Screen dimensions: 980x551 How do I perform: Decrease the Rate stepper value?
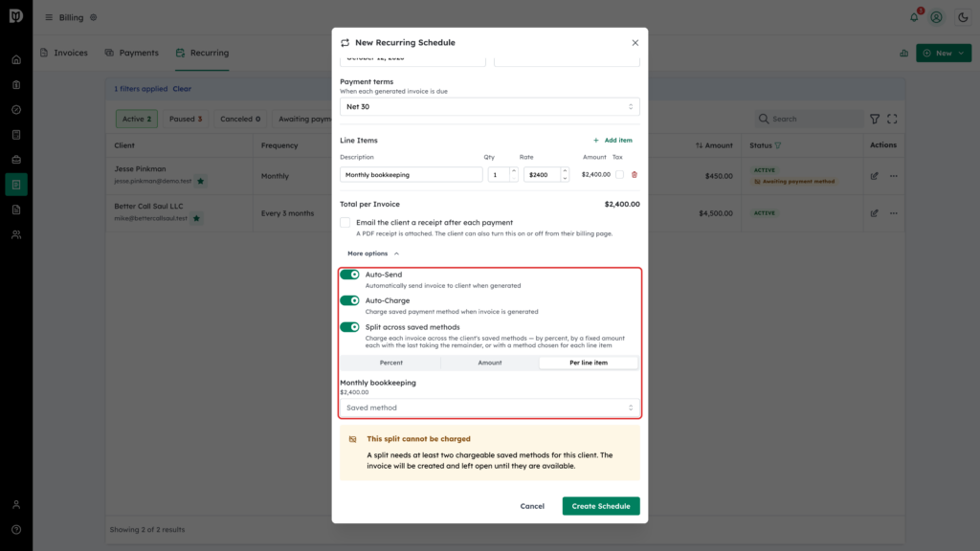point(565,179)
